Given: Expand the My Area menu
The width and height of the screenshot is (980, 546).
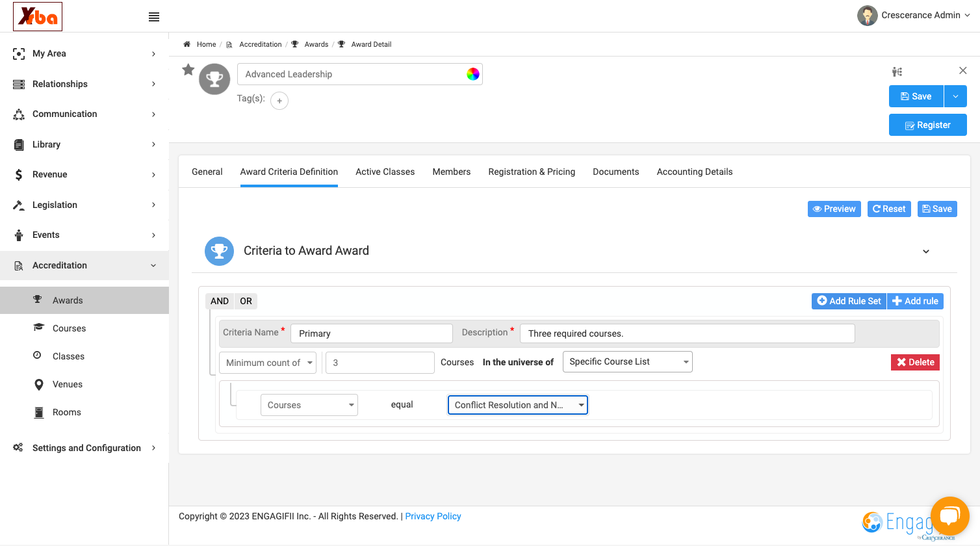Looking at the screenshot, I should [x=84, y=53].
